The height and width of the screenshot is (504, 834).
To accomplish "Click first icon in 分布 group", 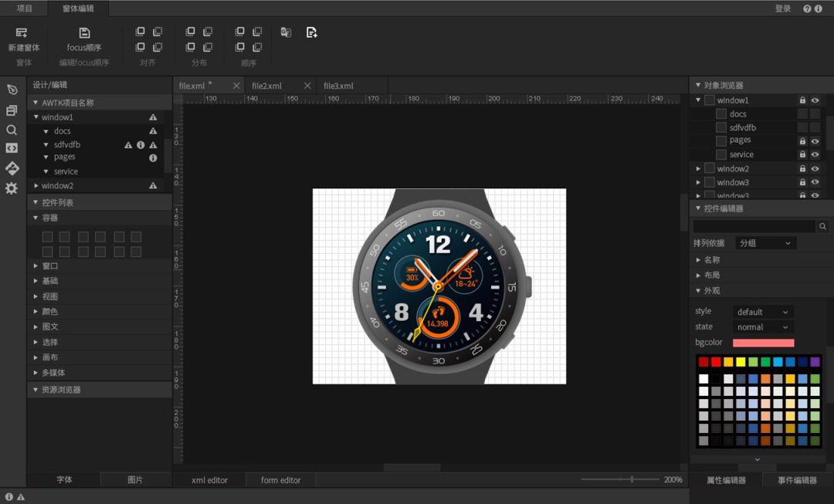I will point(190,32).
